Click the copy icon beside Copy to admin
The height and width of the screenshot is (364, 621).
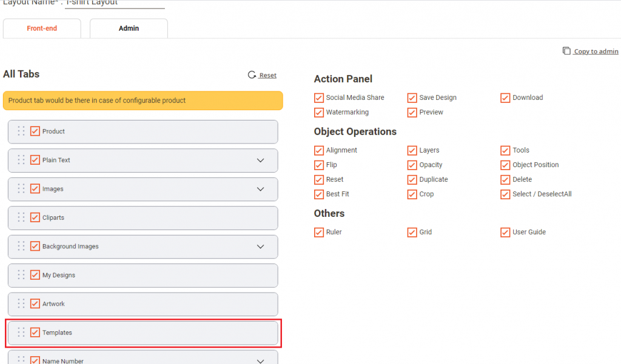[x=568, y=51]
